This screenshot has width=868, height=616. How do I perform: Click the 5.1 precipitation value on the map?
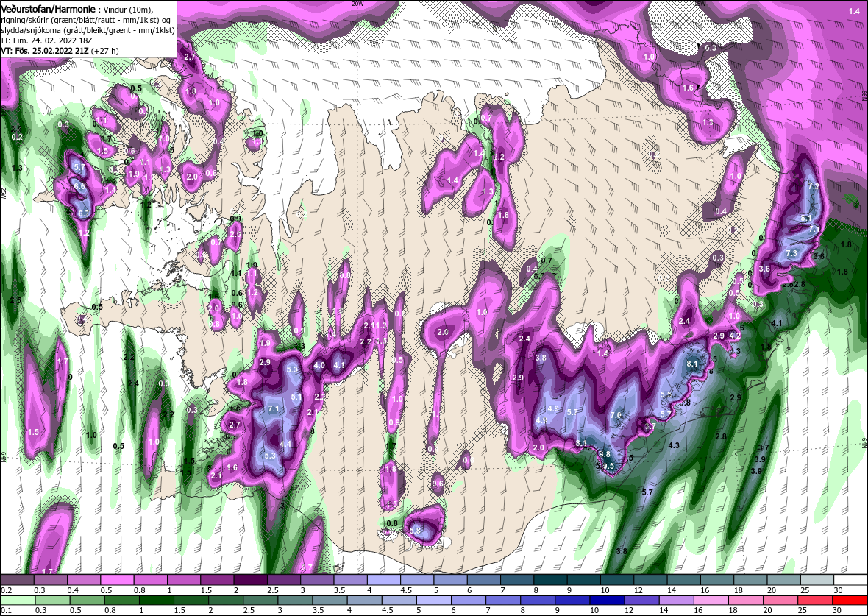(296, 397)
